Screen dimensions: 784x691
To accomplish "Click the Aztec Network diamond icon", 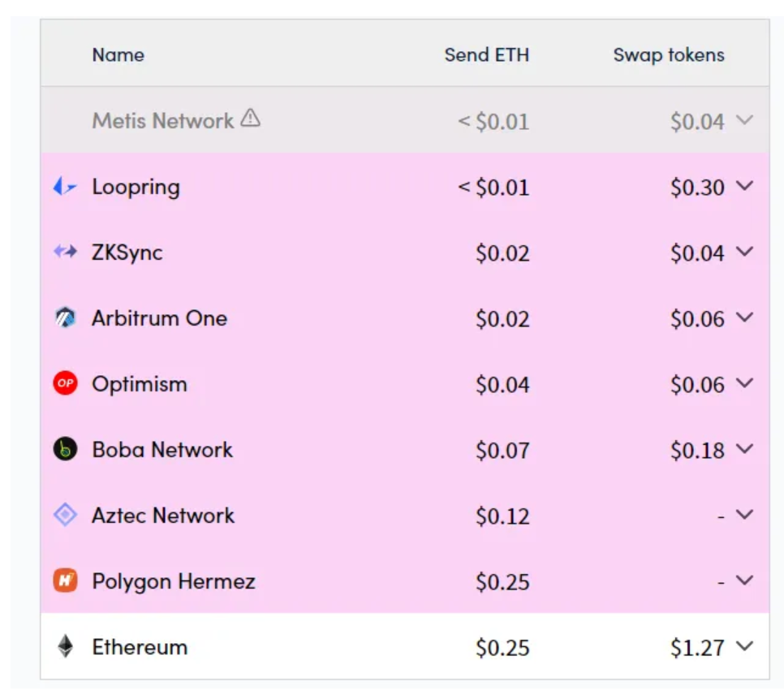I will tap(65, 515).
